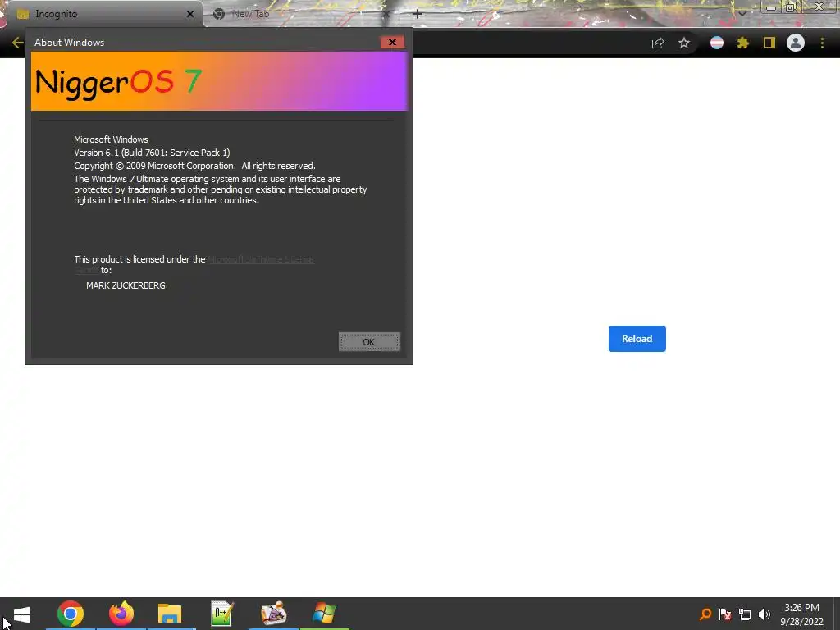Toggle the browser side panel icon
The width and height of the screenshot is (840, 630).
click(x=769, y=43)
